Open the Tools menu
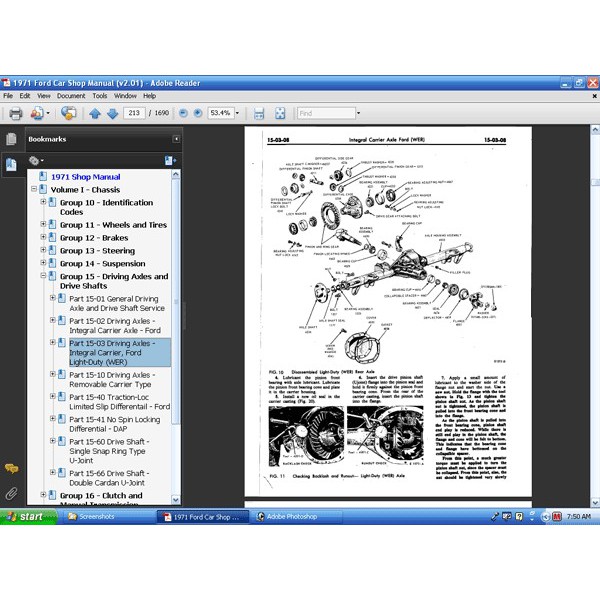Screen dimensions: 600x600 point(99,96)
